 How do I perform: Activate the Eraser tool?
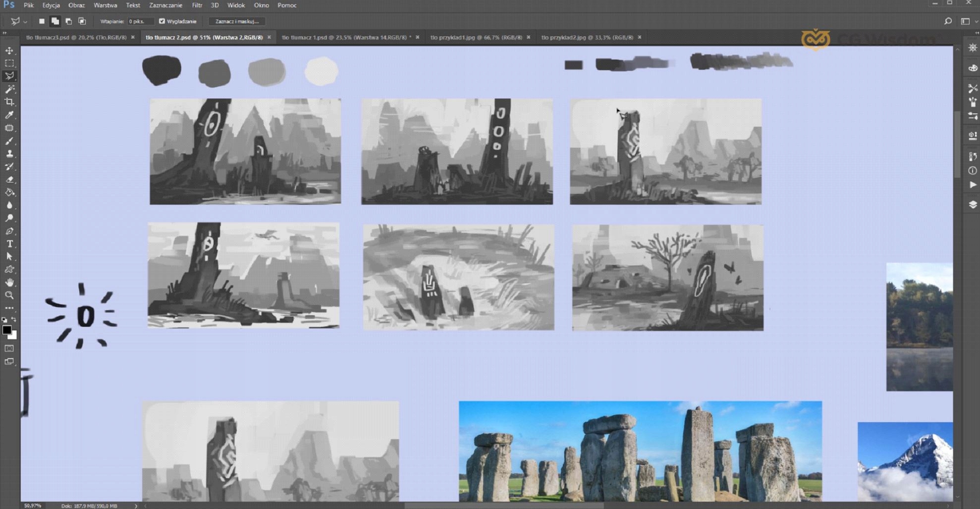(x=9, y=179)
